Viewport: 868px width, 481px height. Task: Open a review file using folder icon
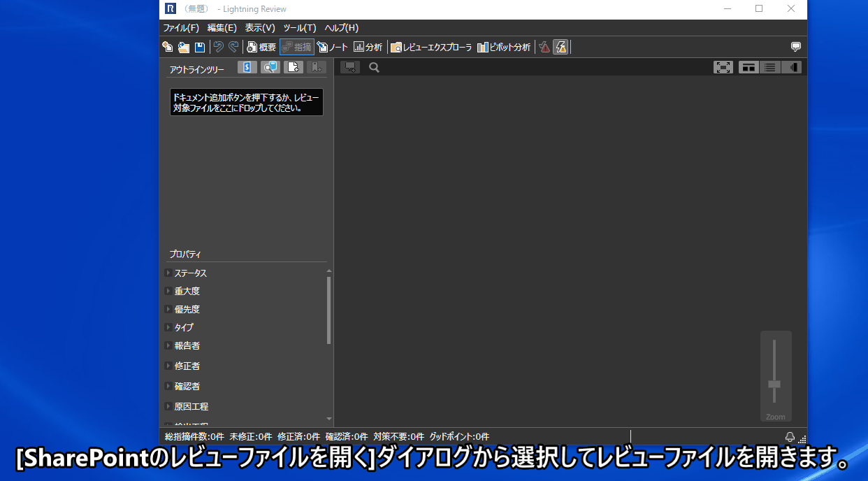(184, 47)
